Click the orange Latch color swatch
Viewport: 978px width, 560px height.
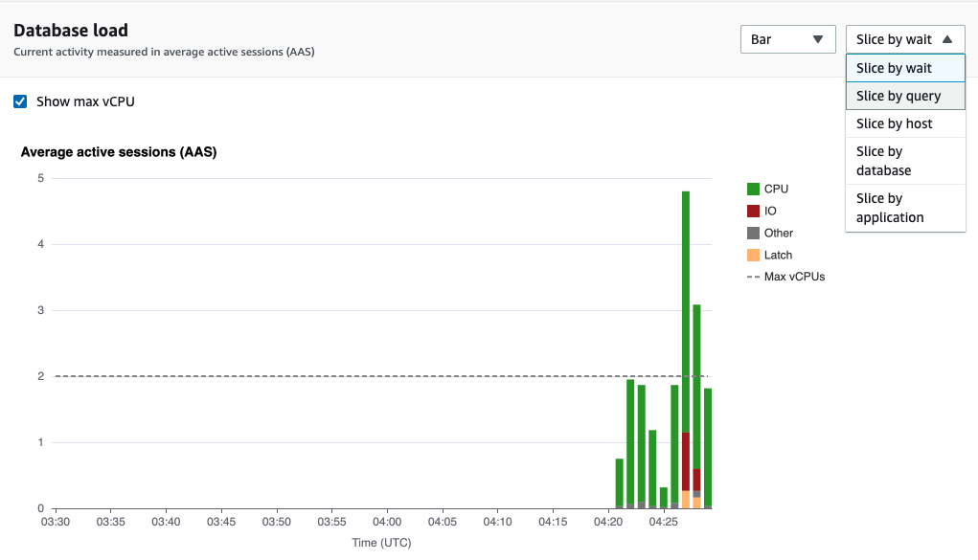(753, 255)
